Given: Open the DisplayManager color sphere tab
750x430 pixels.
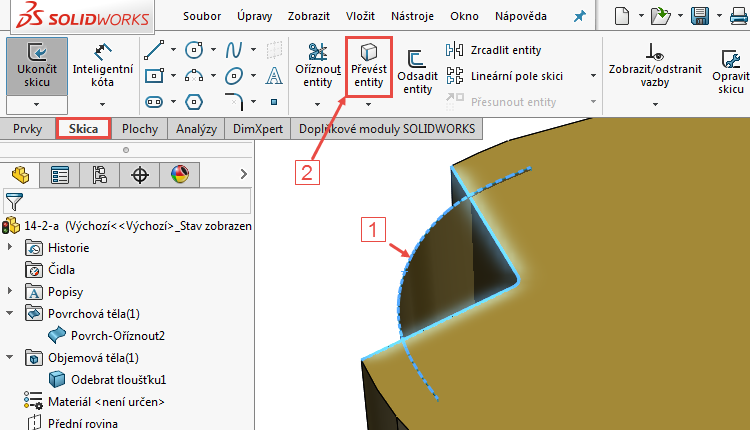Looking at the screenshot, I should pyautogui.click(x=179, y=175).
